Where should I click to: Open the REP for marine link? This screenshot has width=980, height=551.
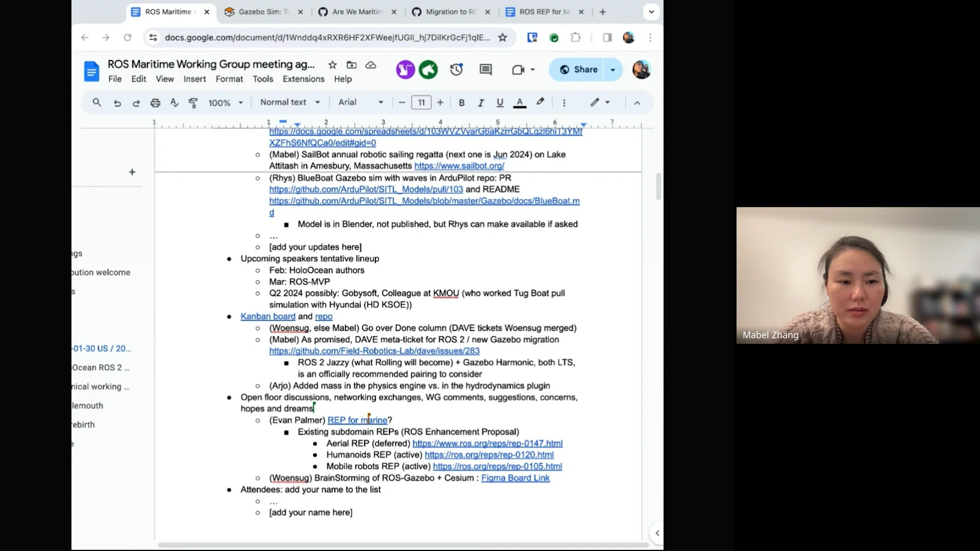point(357,420)
